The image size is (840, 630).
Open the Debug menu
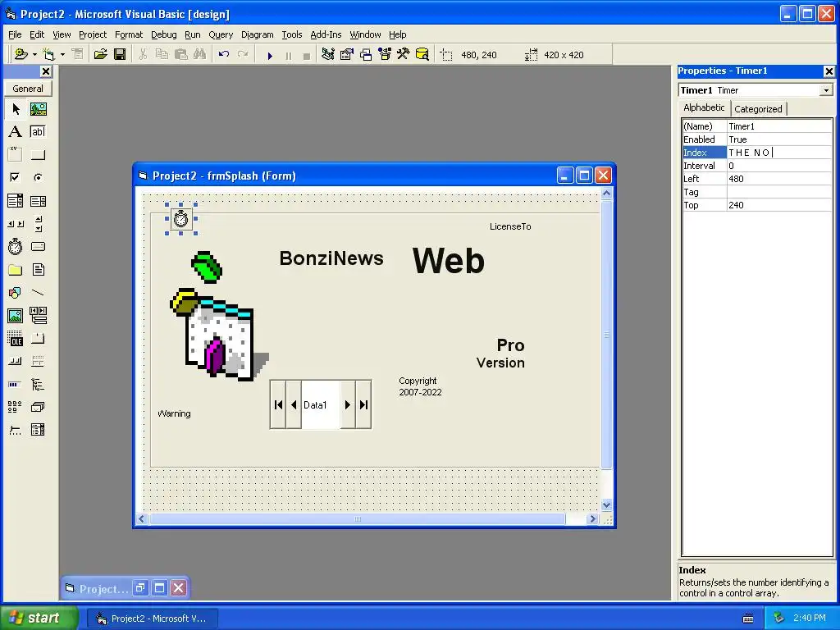163,34
